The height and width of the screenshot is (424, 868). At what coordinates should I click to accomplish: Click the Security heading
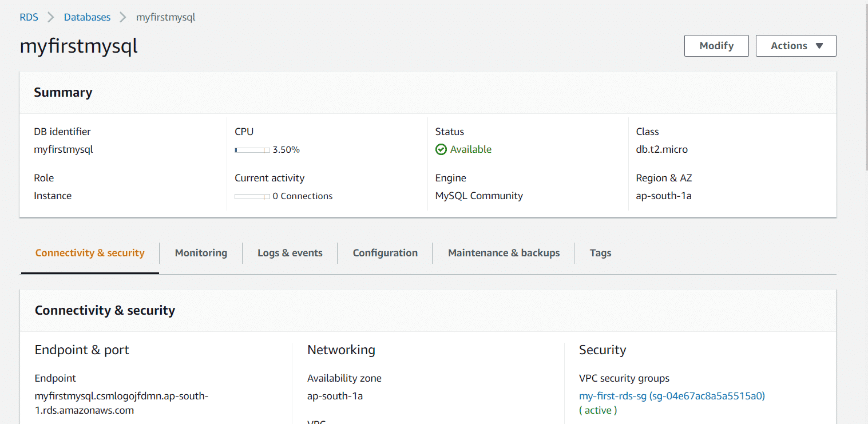[x=603, y=350]
